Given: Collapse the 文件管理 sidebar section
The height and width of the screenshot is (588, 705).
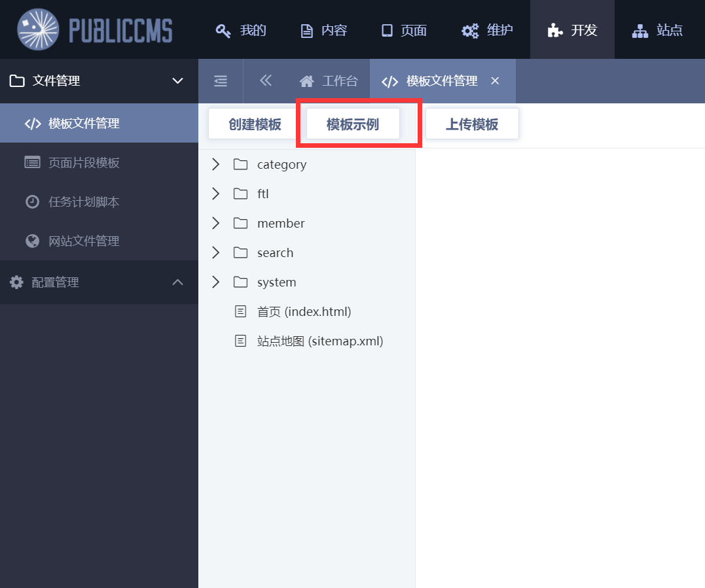Looking at the screenshot, I should (x=177, y=81).
